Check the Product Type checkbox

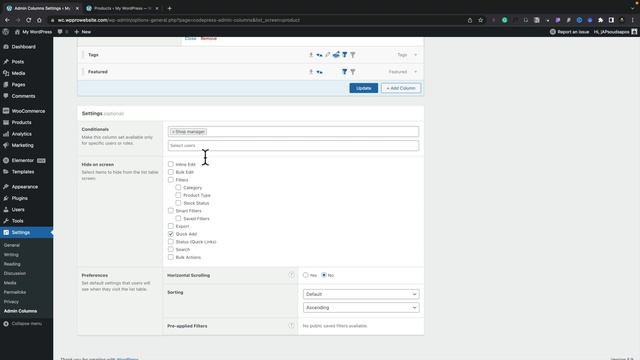click(x=178, y=195)
